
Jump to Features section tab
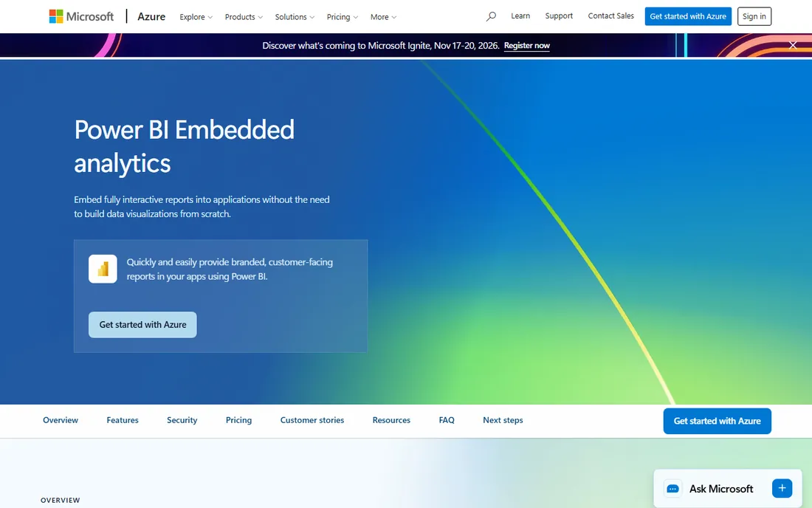pos(123,420)
